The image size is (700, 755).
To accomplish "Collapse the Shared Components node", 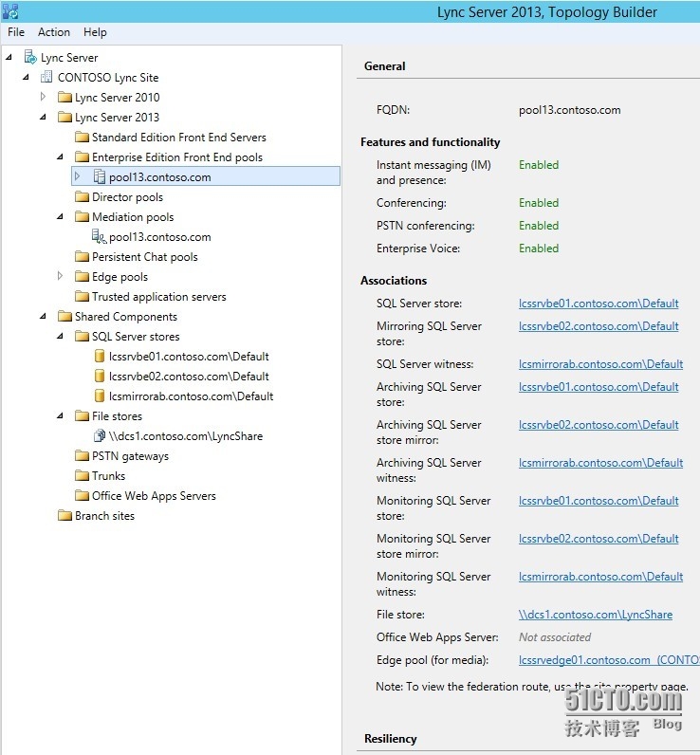I will tap(43, 317).
